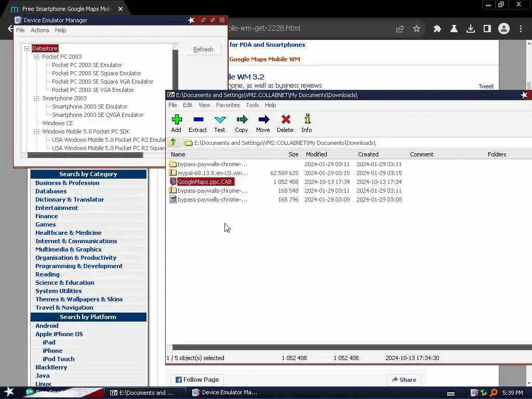
Task: Click the Add button in 7-Zip toolbar
Action: coord(177,123)
